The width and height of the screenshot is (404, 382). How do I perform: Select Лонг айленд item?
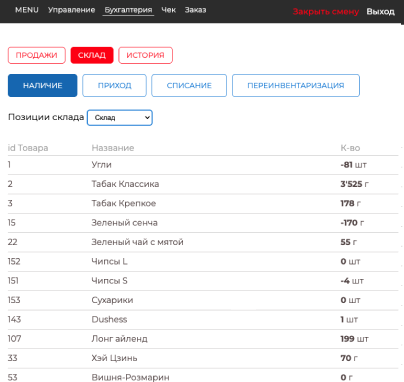[119, 339]
